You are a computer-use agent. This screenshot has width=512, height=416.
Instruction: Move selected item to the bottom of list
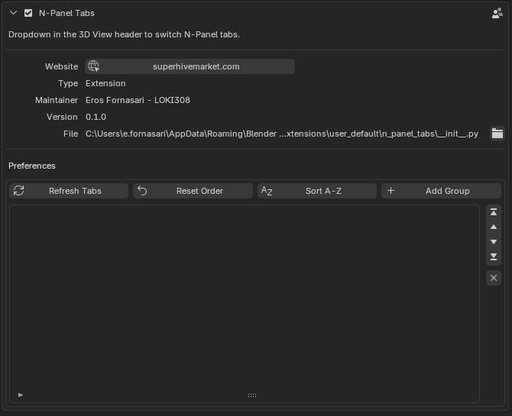pyautogui.click(x=494, y=257)
